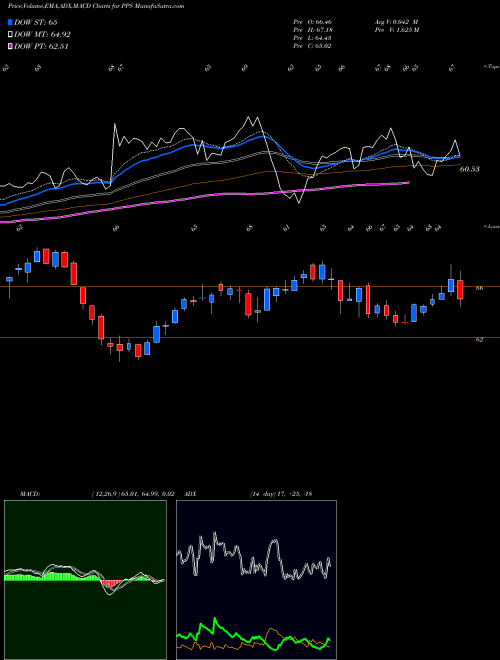The image size is (500, 660).
Task: Click the MACD (12,26,9) values text
Action: 133,494
